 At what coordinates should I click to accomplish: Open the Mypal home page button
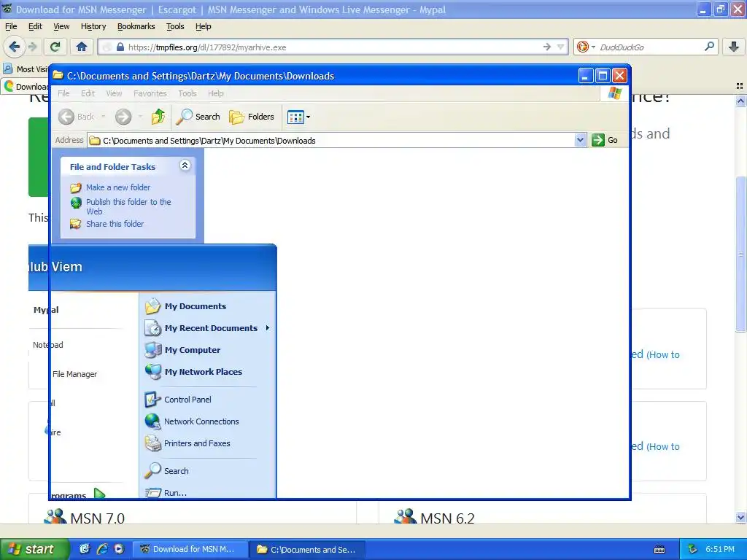(x=82, y=47)
